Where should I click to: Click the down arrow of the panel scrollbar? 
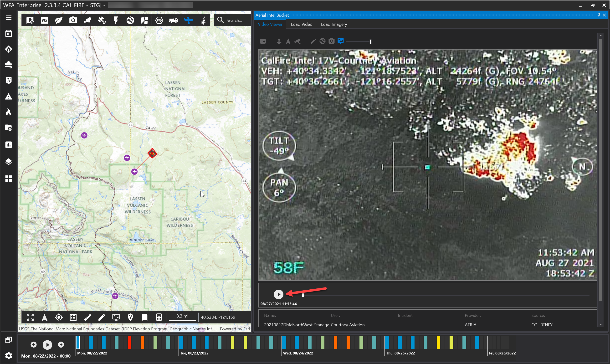pos(601,324)
